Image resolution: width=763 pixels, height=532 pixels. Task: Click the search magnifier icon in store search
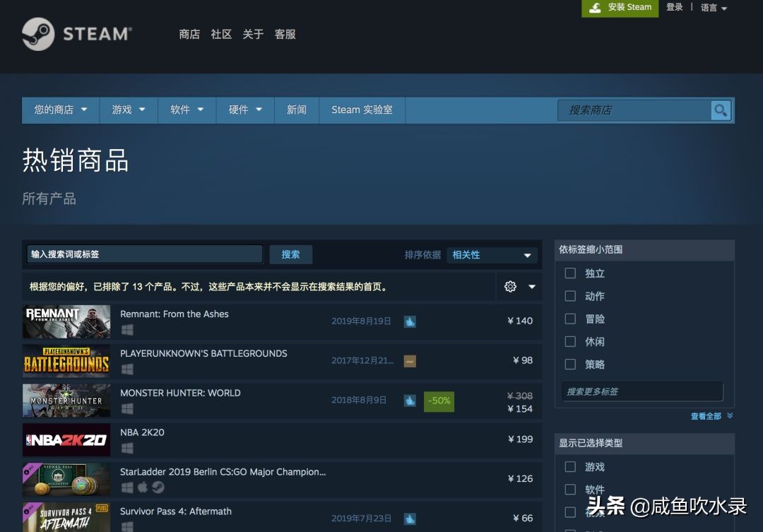pos(721,110)
